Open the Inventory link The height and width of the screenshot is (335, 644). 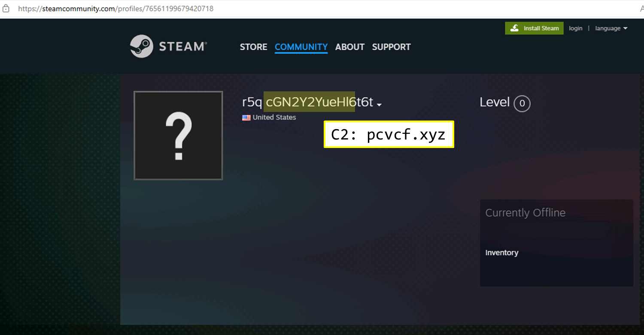coord(501,253)
